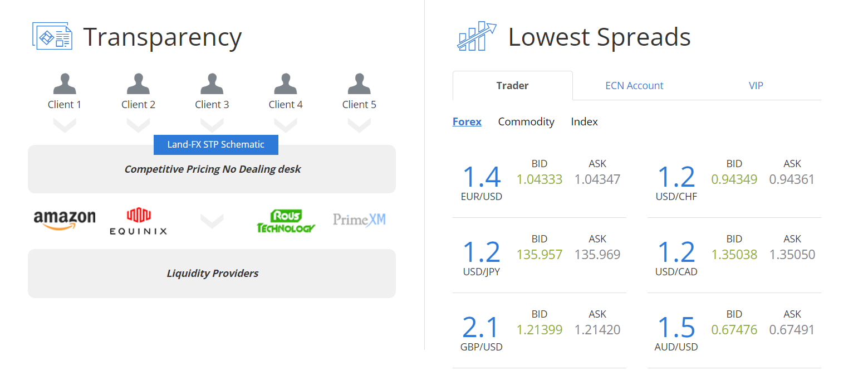
Task: Click the chevron below Client 2
Action: pyautogui.click(x=138, y=125)
